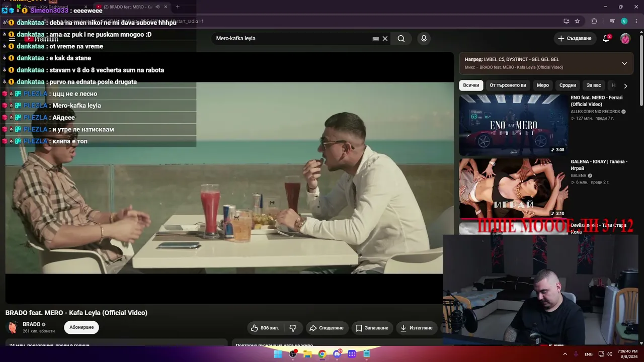Click the "Напред: LVBEL C5, DYSTINCT - GEL GEL GEL" text
Image resolution: width=644 pixels, height=362 pixels.
point(512,59)
